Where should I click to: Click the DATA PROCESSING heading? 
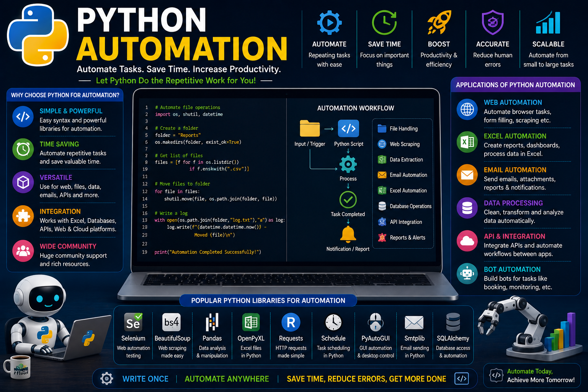point(513,203)
